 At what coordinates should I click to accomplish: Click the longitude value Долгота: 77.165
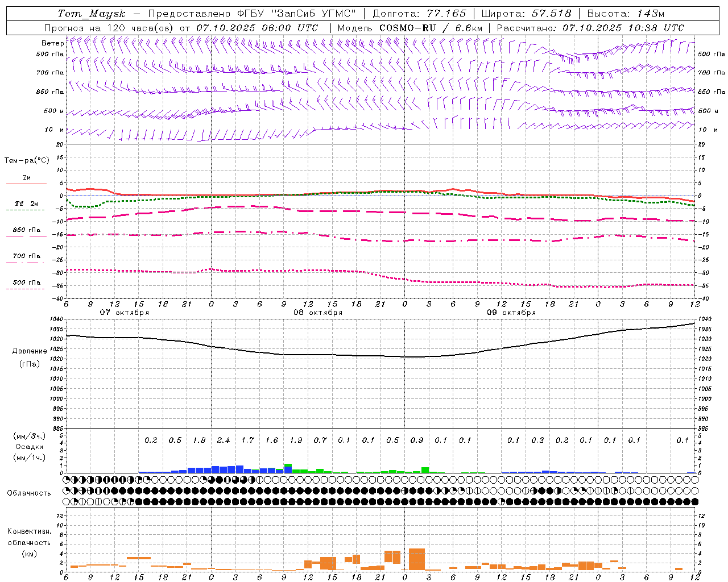pyautogui.click(x=420, y=14)
